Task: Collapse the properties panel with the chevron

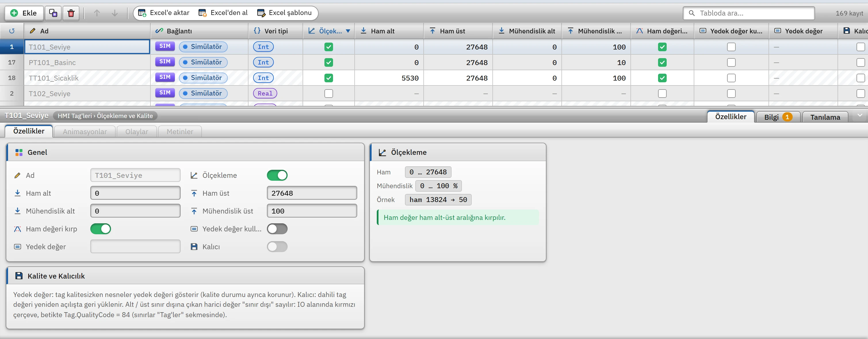Action: point(860,115)
